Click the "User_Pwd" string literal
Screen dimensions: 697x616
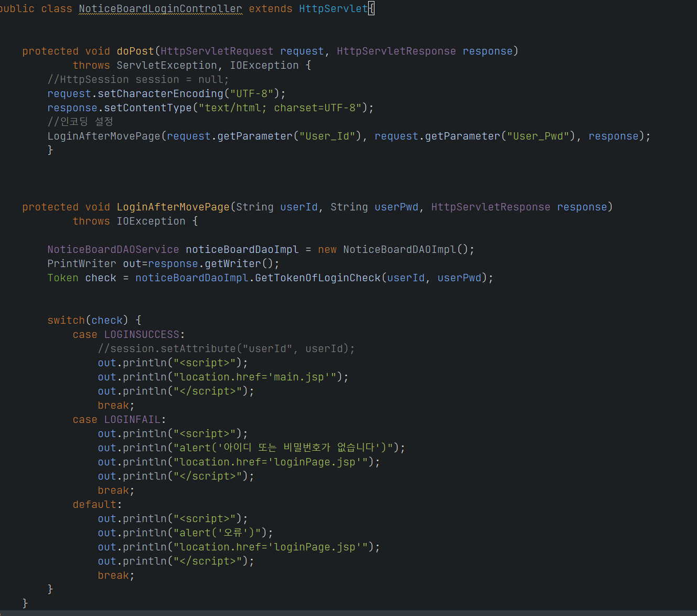tap(541, 136)
